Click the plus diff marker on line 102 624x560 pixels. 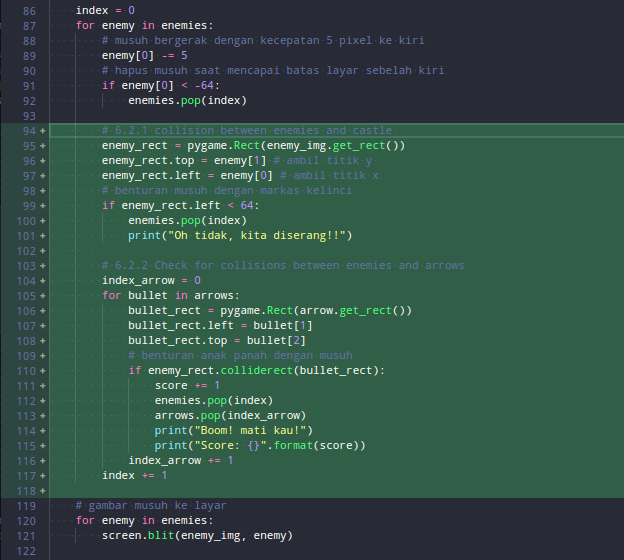[42, 251]
